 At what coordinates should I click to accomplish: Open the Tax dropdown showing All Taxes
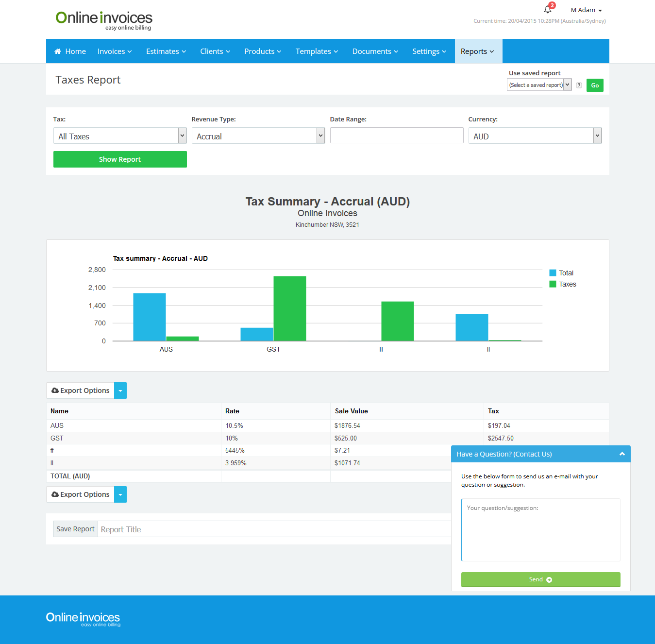[x=119, y=136]
